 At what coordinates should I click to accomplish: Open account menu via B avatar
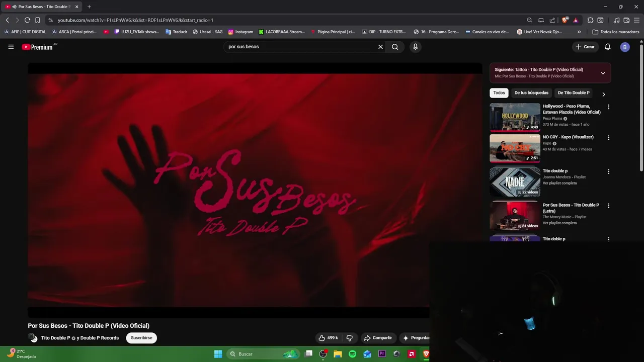(625, 47)
